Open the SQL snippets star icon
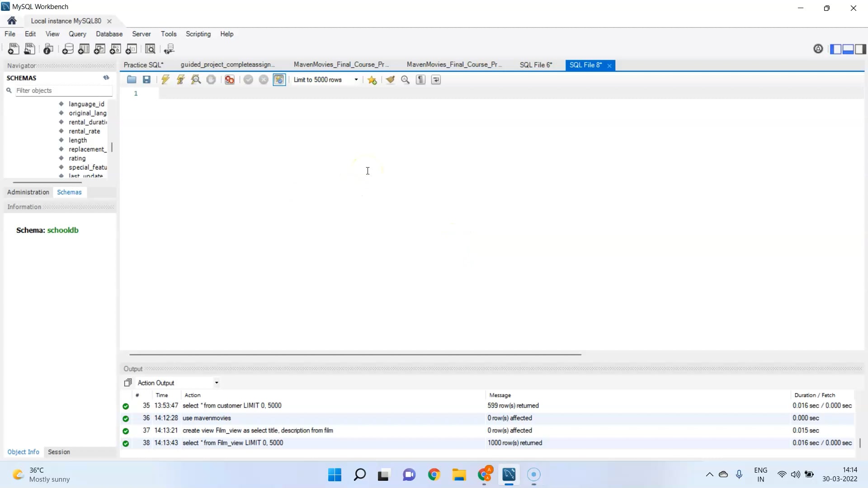868x488 pixels. tap(372, 80)
